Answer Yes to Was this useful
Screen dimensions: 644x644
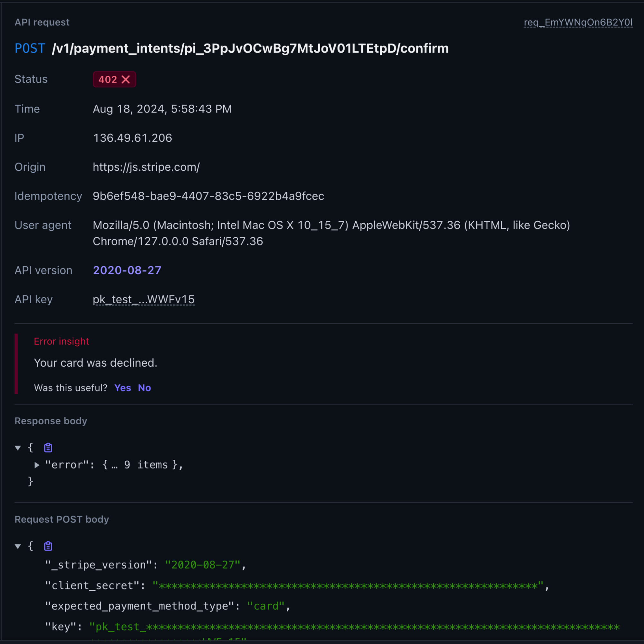[122, 388]
